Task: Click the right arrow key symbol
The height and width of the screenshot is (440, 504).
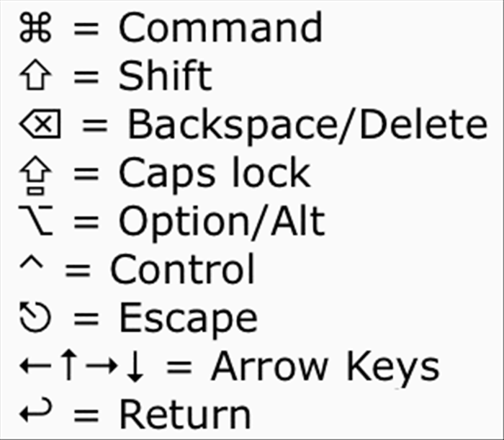Action: coord(102,365)
